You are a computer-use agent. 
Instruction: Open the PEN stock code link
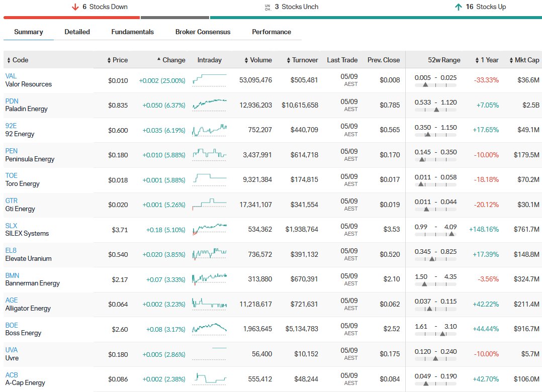coord(12,151)
